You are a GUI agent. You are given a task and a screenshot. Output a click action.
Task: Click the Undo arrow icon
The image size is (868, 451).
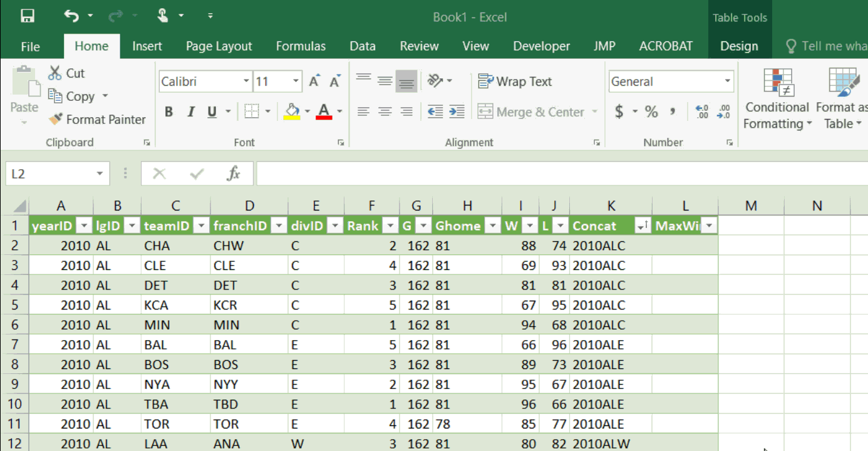tap(71, 16)
